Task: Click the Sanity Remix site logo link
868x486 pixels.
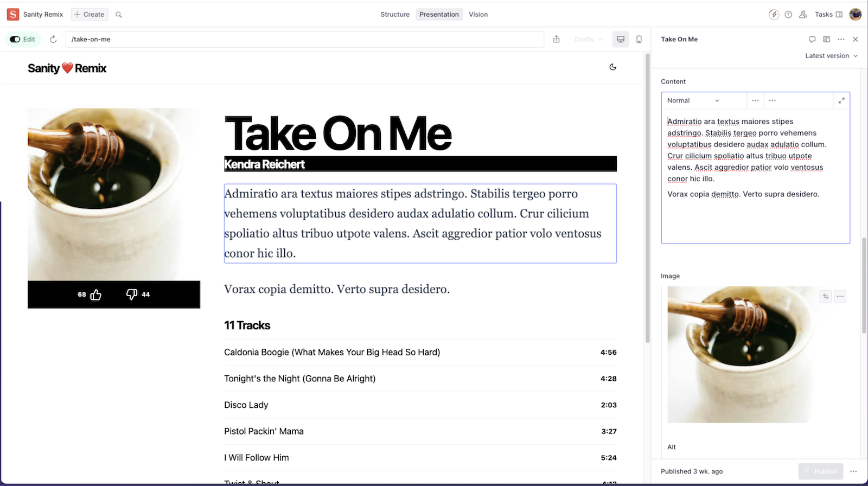Action: 67,68
